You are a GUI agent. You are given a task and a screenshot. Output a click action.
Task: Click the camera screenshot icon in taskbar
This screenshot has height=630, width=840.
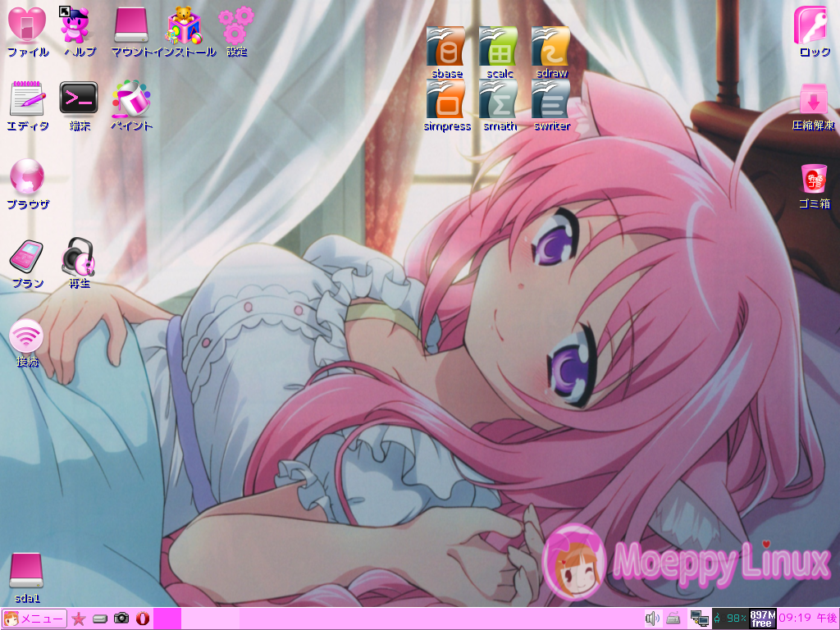tap(121, 619)
